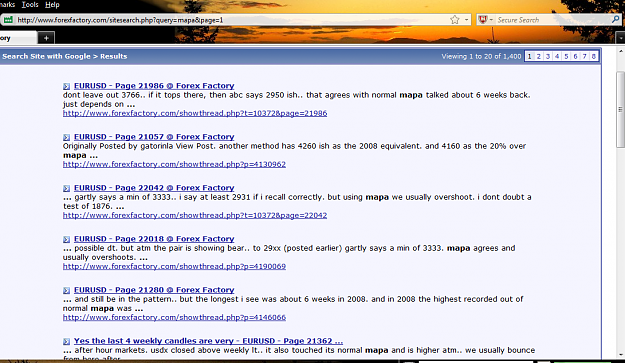Click snippet text 'Originally Posted by gatorinla'
Image resolution: width=625 pixels, height=363 pixels.
[118, 146]
